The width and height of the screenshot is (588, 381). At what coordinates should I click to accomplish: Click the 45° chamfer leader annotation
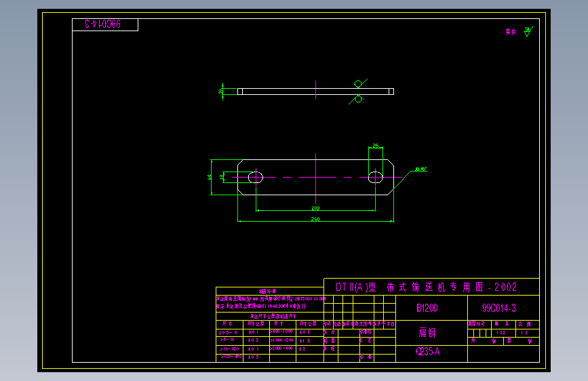click(420, 169)
